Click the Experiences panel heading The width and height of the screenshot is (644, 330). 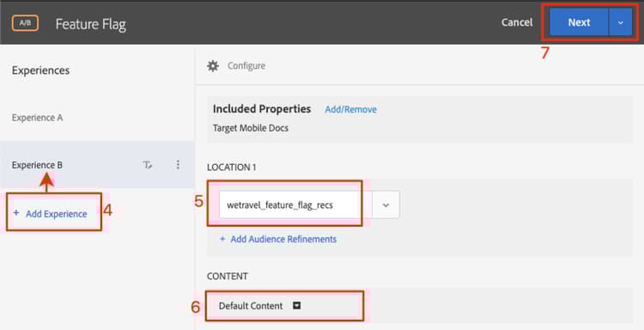[40, 70]
